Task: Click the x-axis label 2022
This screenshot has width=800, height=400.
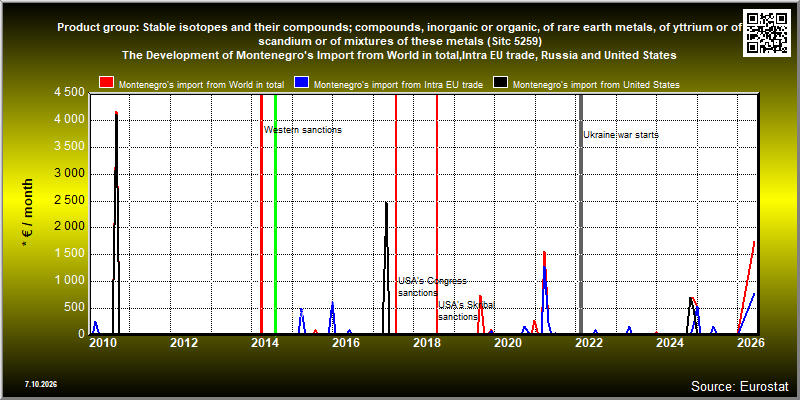Action: pyautogui.click(x=589, y=343)
